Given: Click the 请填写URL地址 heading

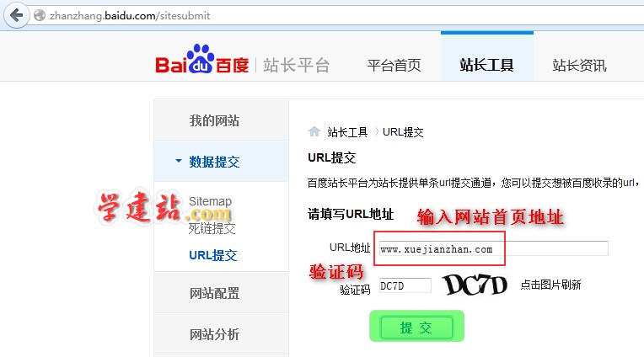Looking at the screenshot, I should pos(351,214).
